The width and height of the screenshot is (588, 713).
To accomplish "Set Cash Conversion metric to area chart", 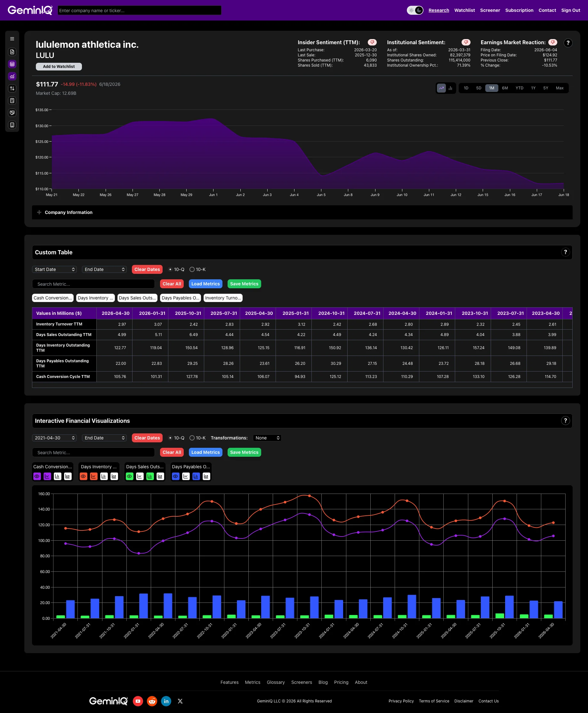I will coord(68,476).
